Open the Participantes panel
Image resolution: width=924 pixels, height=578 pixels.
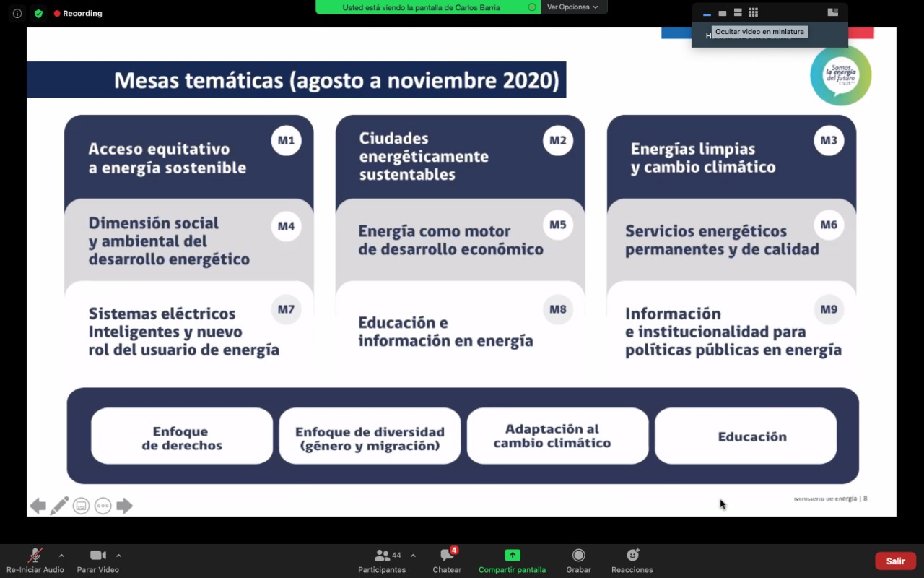coord(382,561)
